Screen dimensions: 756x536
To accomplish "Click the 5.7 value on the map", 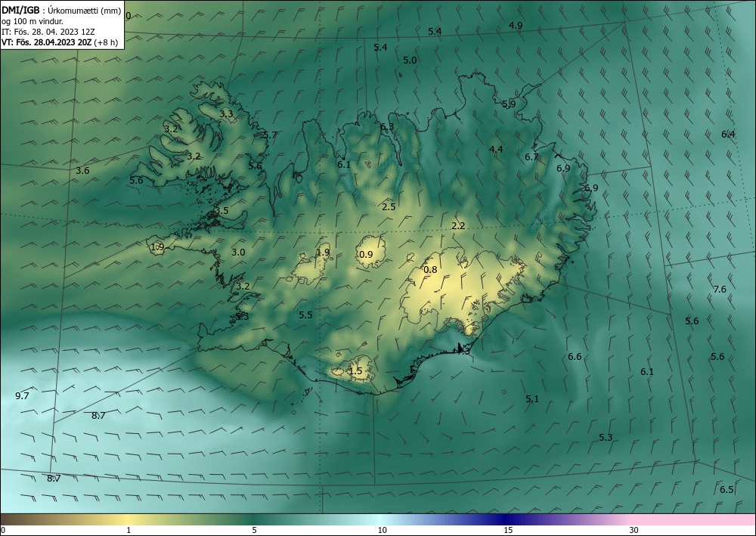I will coord(271,135).
